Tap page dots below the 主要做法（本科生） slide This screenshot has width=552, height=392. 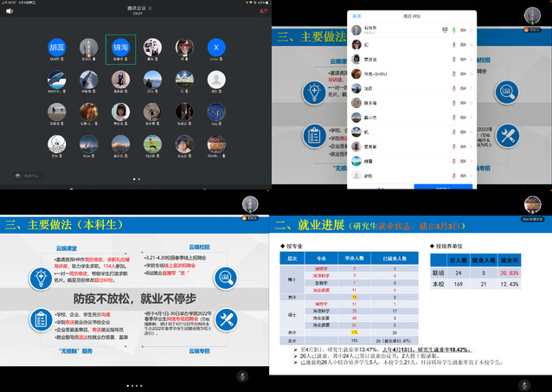click(x=138, y=384)
